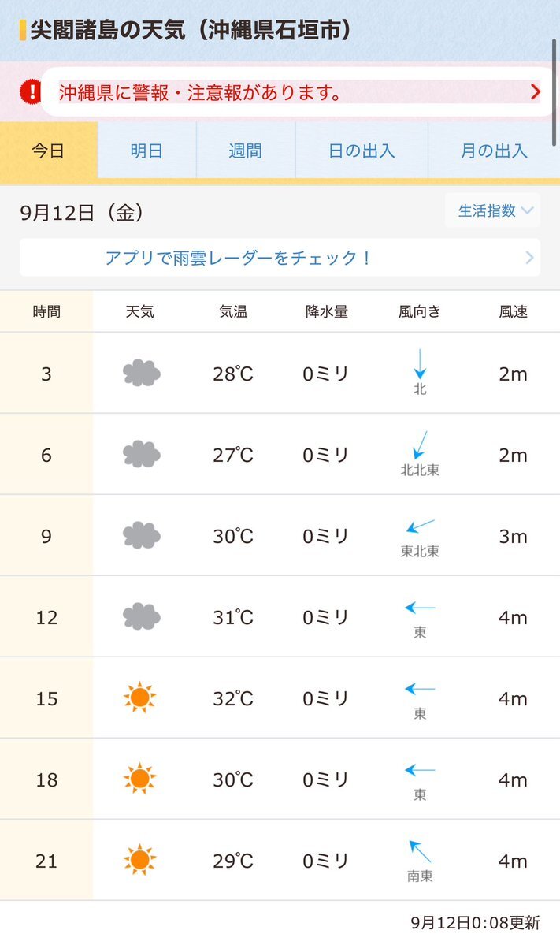The image size is (560, 945).
Task: Click the sunny icon for hour 15
Action: coord(139,698)
